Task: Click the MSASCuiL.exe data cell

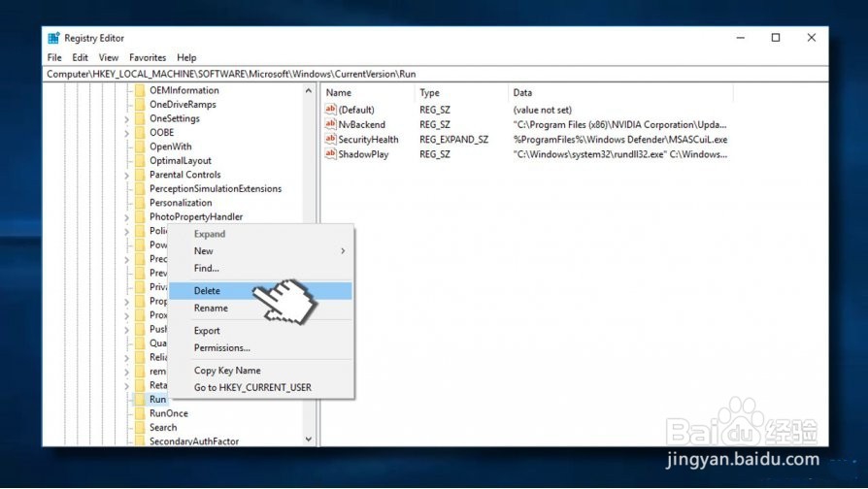Action: point(620,140)
